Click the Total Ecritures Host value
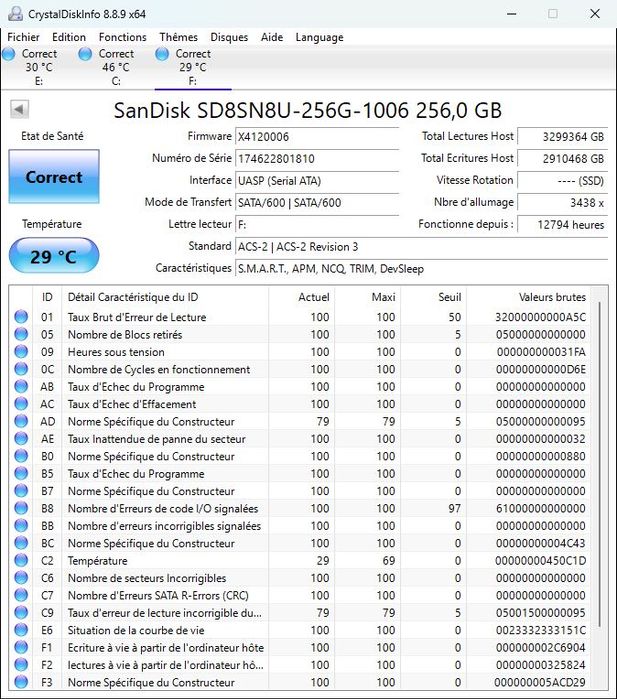 click(562, 158)
